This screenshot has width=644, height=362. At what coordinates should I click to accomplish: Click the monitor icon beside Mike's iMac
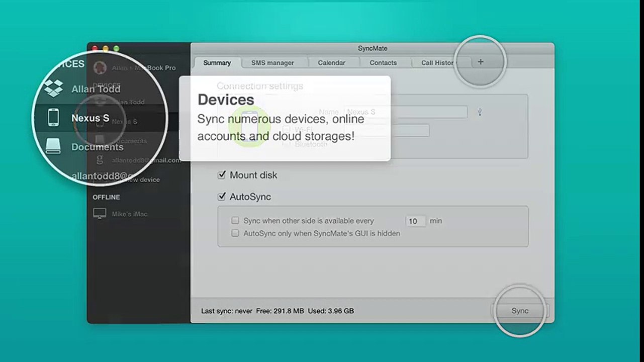click(100, 214)
